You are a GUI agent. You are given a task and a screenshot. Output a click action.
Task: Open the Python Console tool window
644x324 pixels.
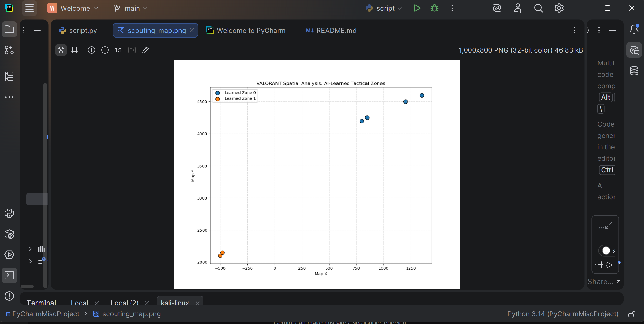click(9, 213)
